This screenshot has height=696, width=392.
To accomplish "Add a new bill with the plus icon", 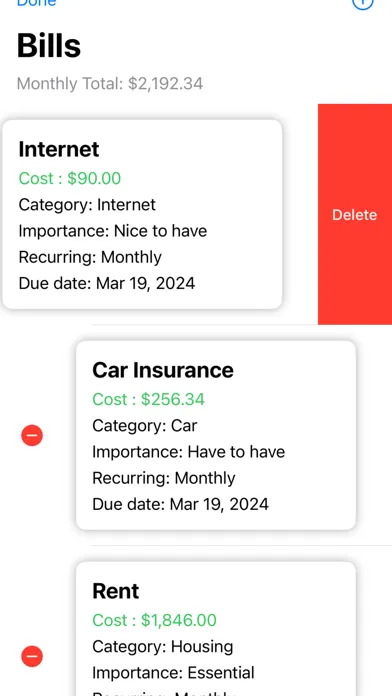I will tap(363, 3).
